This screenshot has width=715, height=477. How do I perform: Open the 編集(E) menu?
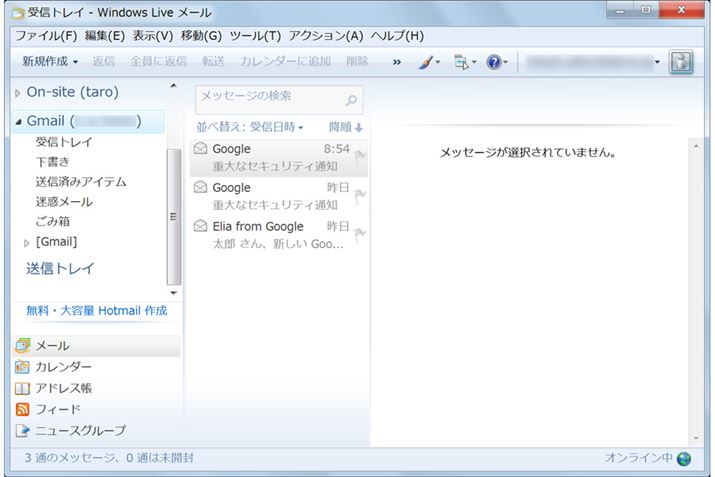click(x=105, y=36)
